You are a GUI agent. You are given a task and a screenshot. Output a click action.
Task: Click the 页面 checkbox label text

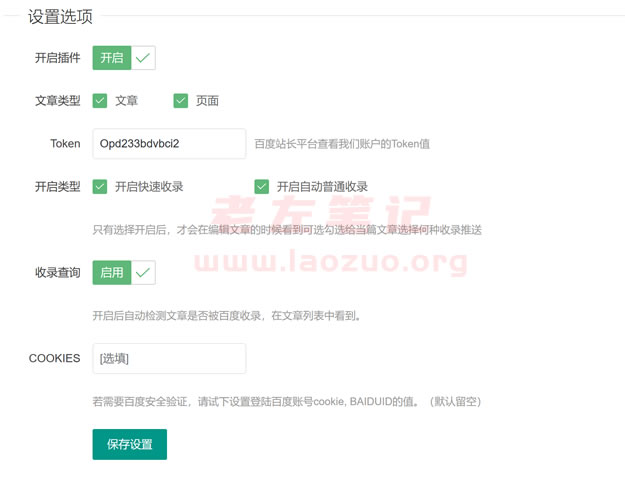click(x=207, y=101)
